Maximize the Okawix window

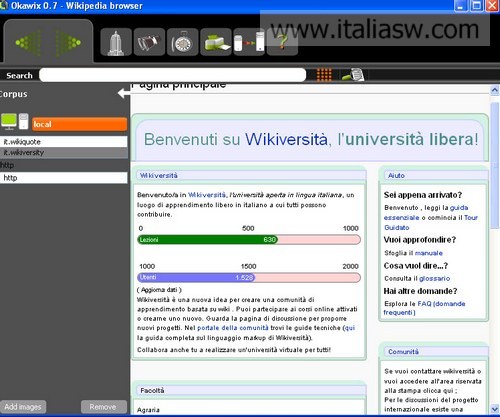477,6
